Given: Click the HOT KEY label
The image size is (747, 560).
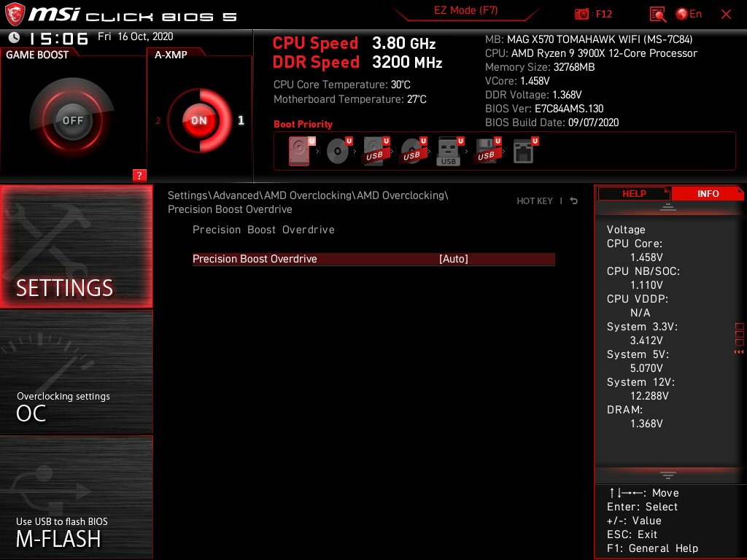Looking at the screenshot, I should [535, 201].
